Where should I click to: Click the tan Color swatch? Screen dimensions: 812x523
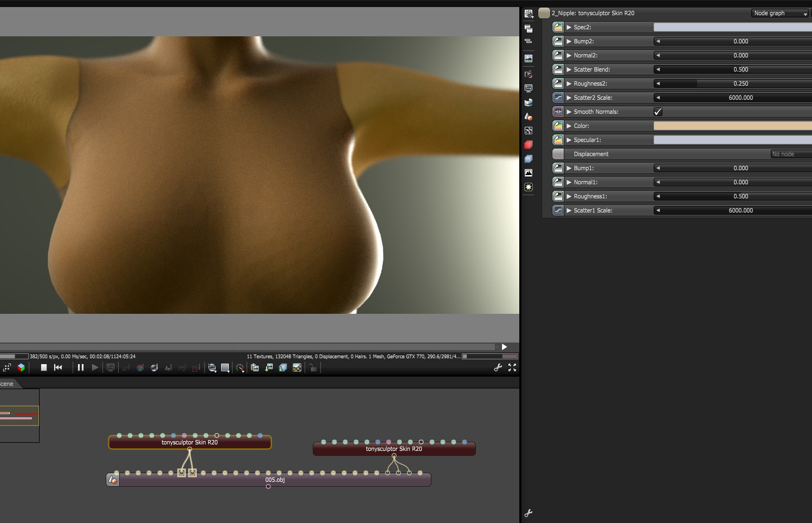pyautogui.click(x=732, y=126)
